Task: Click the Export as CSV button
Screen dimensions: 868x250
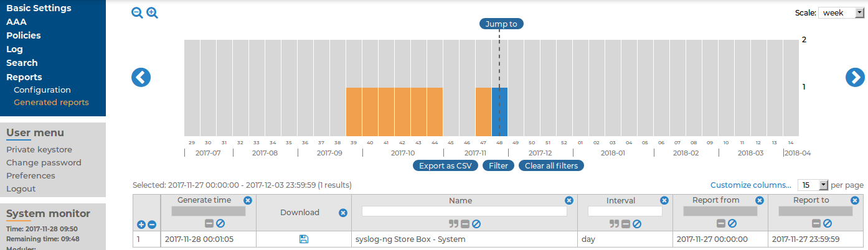Action: point(445,166)
